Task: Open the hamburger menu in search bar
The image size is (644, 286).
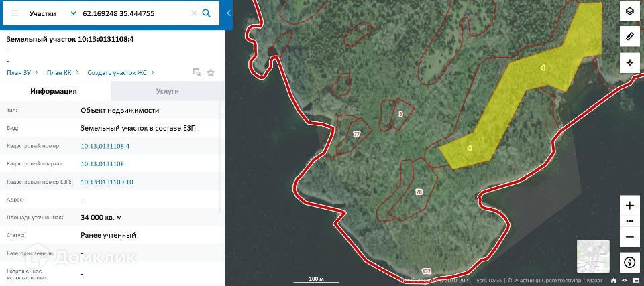Action: (x=15, y=13)
